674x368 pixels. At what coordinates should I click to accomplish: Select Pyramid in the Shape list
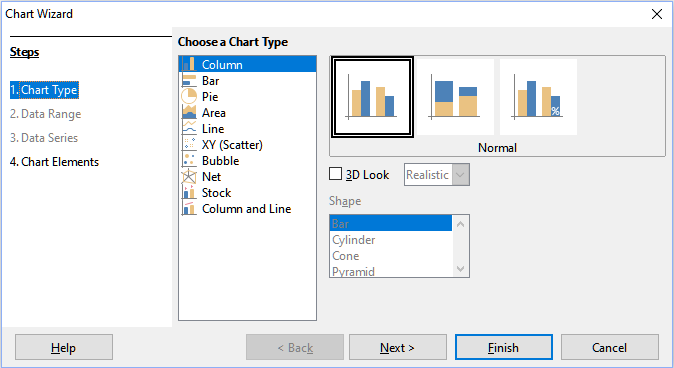(391, 271)
